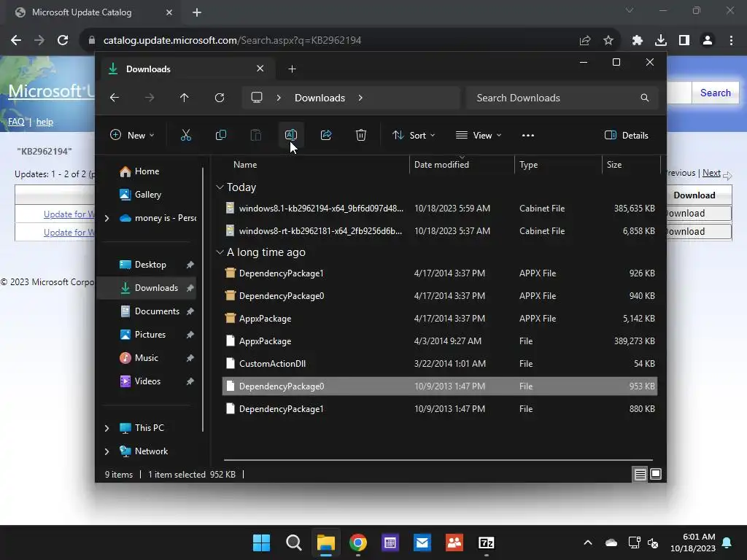Image resolution: width=747 pixels, height=560 pixels.
Task: Show hidden system tray icons
Action: pos(588,542)
